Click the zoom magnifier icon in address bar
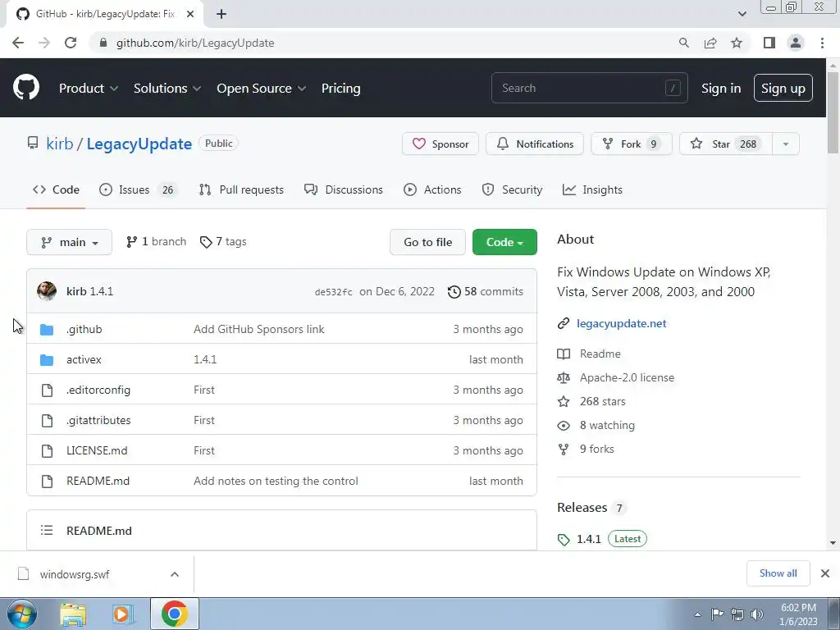This screenshot has width=840, height=630. point(684,43)
